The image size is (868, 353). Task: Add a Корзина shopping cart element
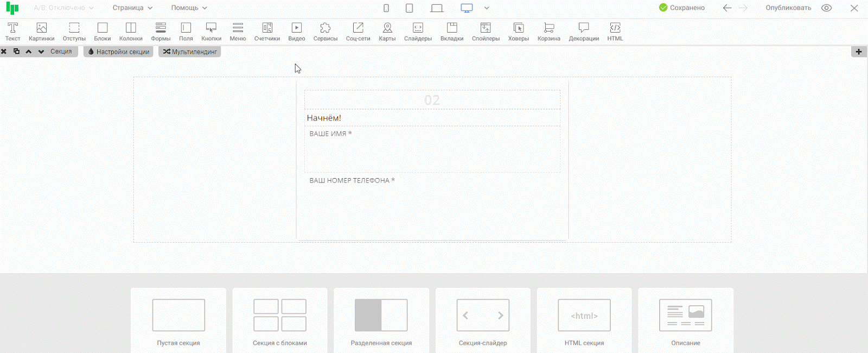(548, 31)
